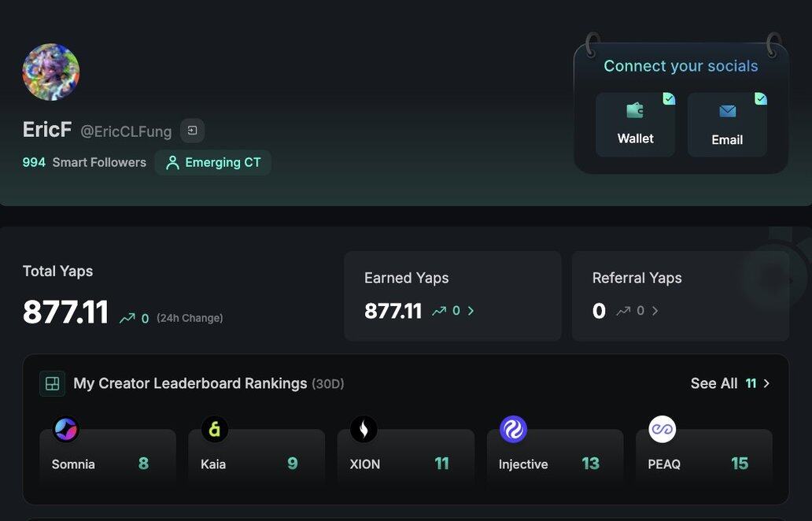This screenshot has height=521, width=812.
Task: Expand Earned Yaps chevron arrow
Action: click(471, 311)
